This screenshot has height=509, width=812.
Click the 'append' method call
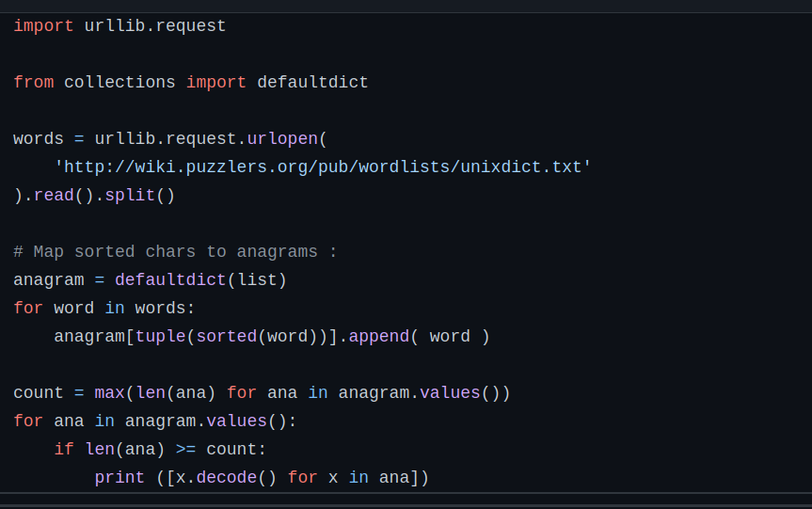pos(379,337)
